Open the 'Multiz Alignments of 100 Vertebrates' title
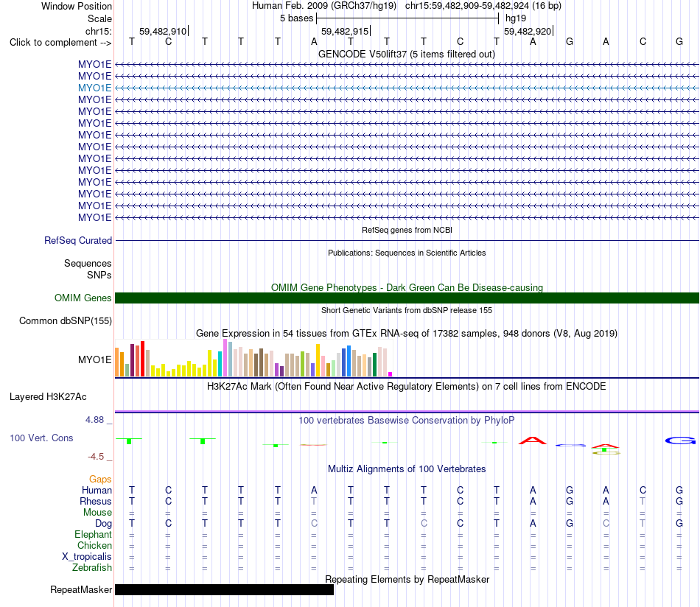The image size is (700, 607). pos(407,469)
